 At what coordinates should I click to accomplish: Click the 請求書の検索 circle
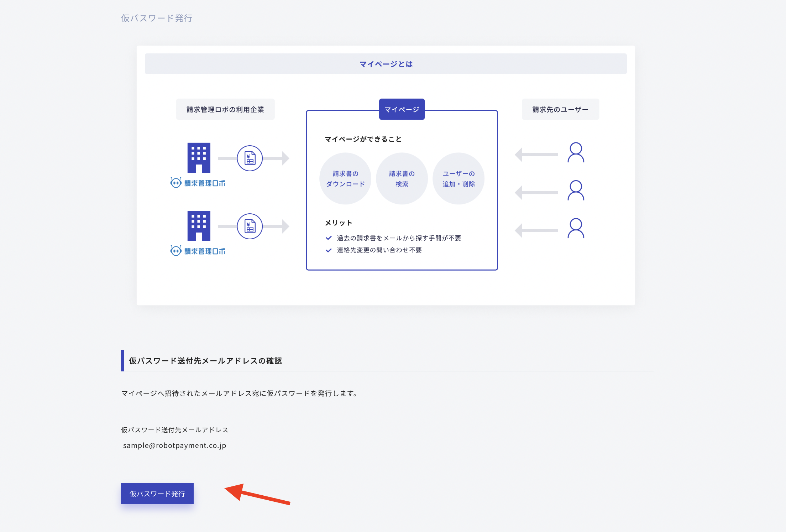coord(402,178)
